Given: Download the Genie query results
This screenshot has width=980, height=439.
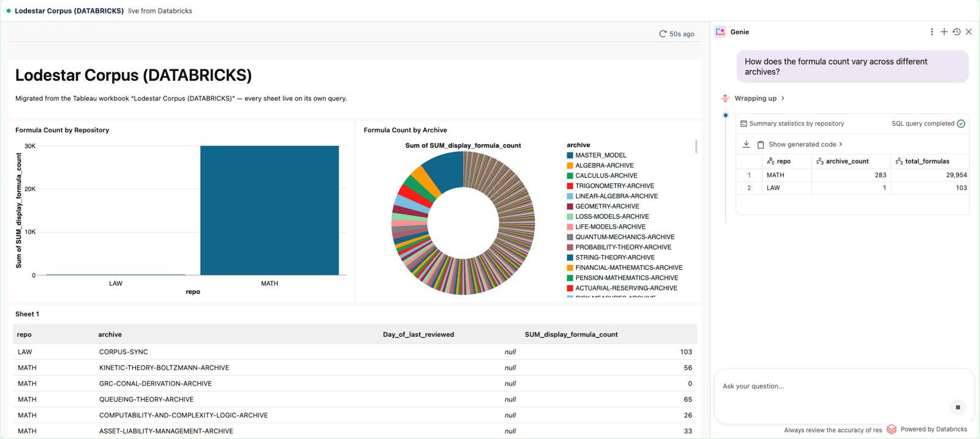Looking at the screenshot, I should click(x=746, y=144).
